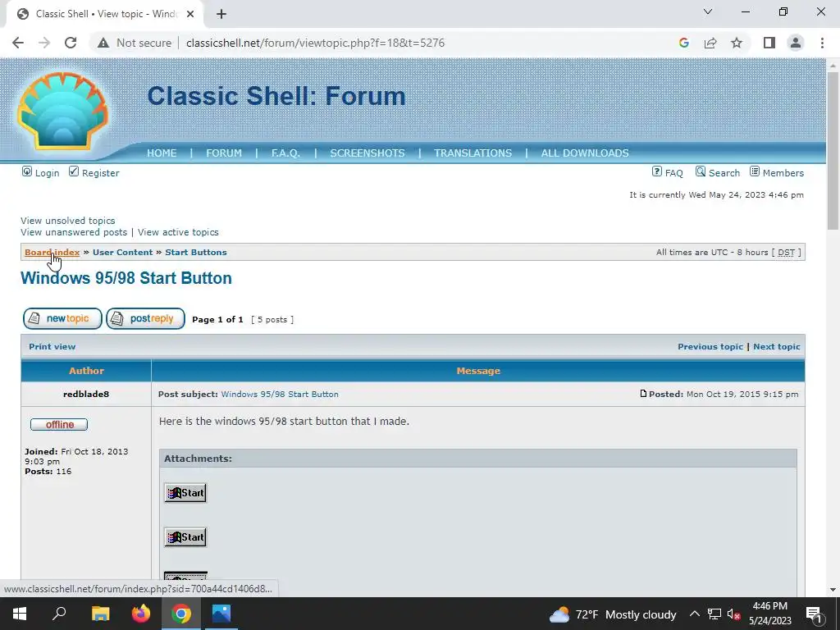Open taskbar search magnifier
This screenshot has width=840, height=630.
59,614
